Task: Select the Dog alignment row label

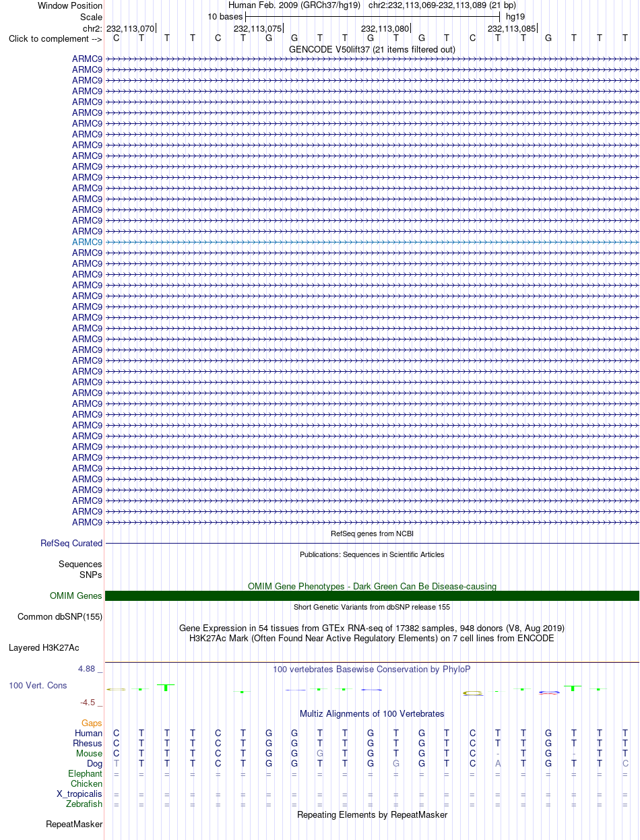Action: (94, 764)
